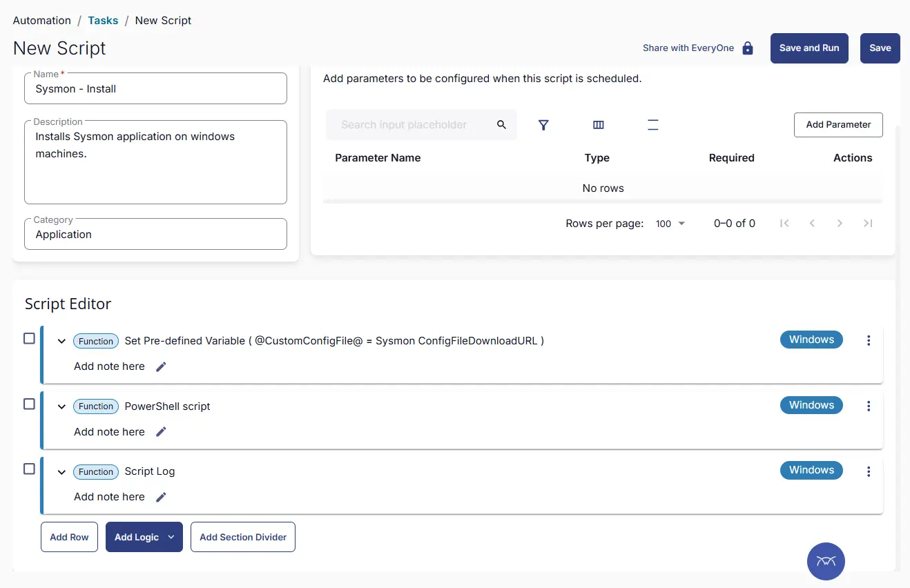Open three-dot menu for Set Pre-defined Variable row

[x=869, y=340]
